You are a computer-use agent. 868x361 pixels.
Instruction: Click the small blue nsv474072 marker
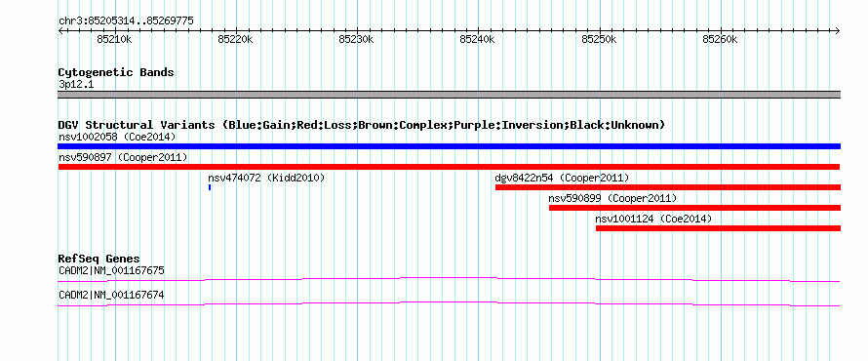point(210,187)
